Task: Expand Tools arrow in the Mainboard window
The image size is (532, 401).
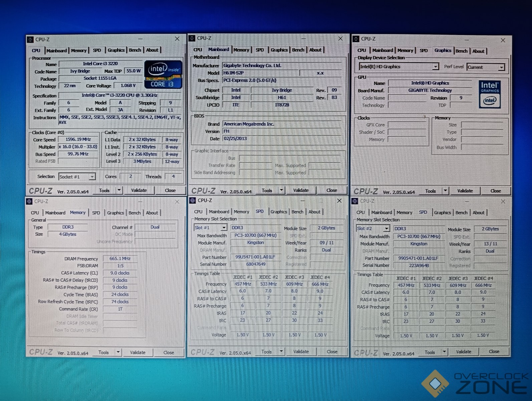Action: [x=281, y=190]
